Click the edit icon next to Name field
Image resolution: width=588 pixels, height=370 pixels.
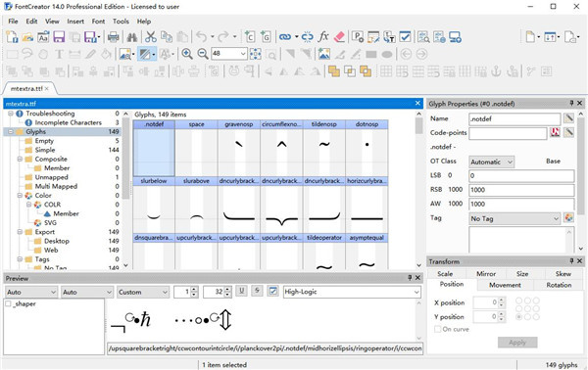pyautogui.click(x=568, y=118)
